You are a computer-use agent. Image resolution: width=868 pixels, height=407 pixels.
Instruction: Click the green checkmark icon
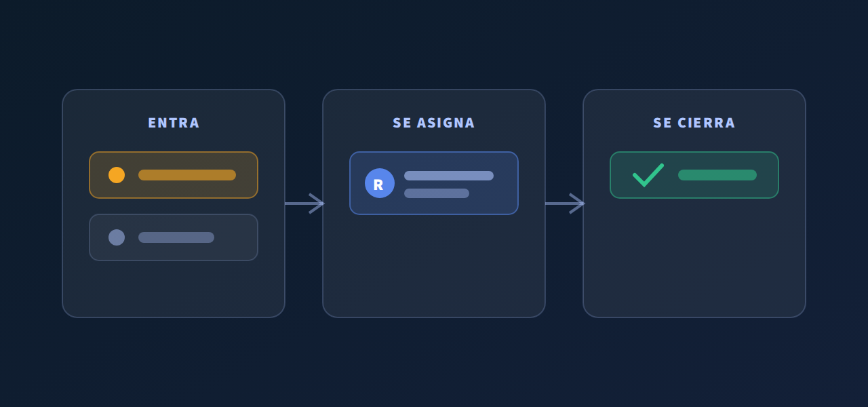tap(648, 175)
